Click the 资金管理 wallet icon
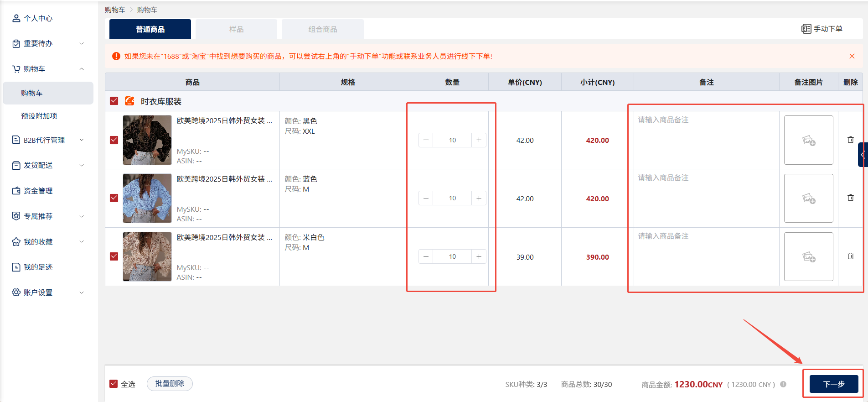868x402 pixels. pos(16,191)
